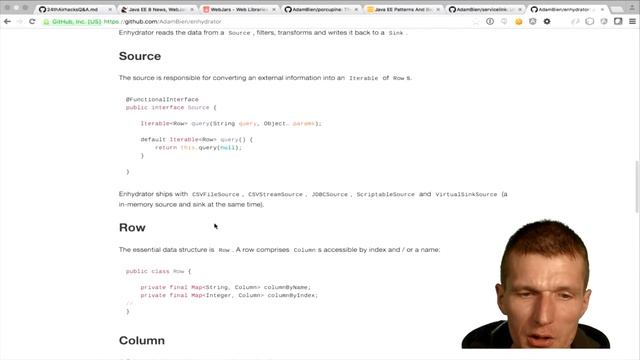Switch to the AdamBien/porcupine tab
Screen dimensions: 640x360
321,9
